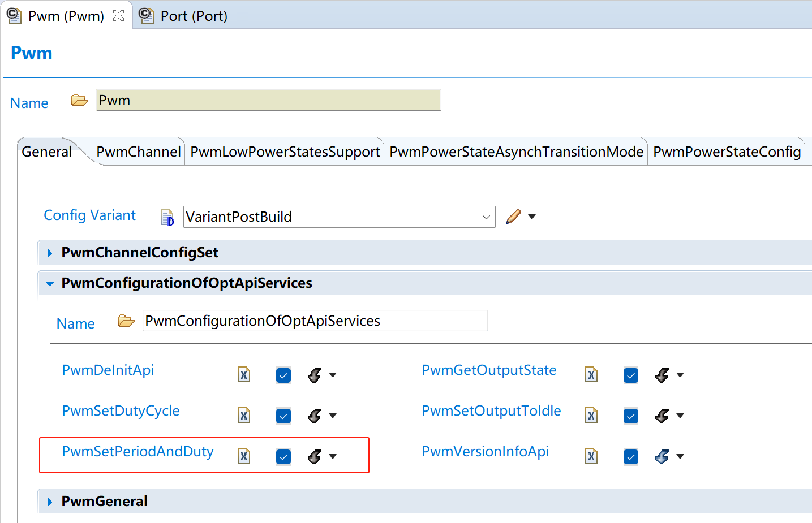Click the Pwm tab's module icon
This screenshot has height=523, width=812.
tap(14, 16)
